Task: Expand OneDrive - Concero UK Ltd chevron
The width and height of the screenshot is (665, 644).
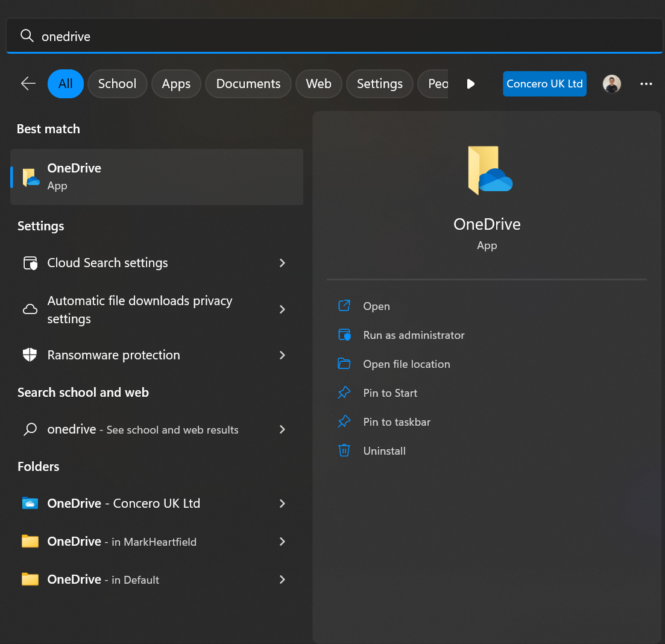Action: point(282,503)
